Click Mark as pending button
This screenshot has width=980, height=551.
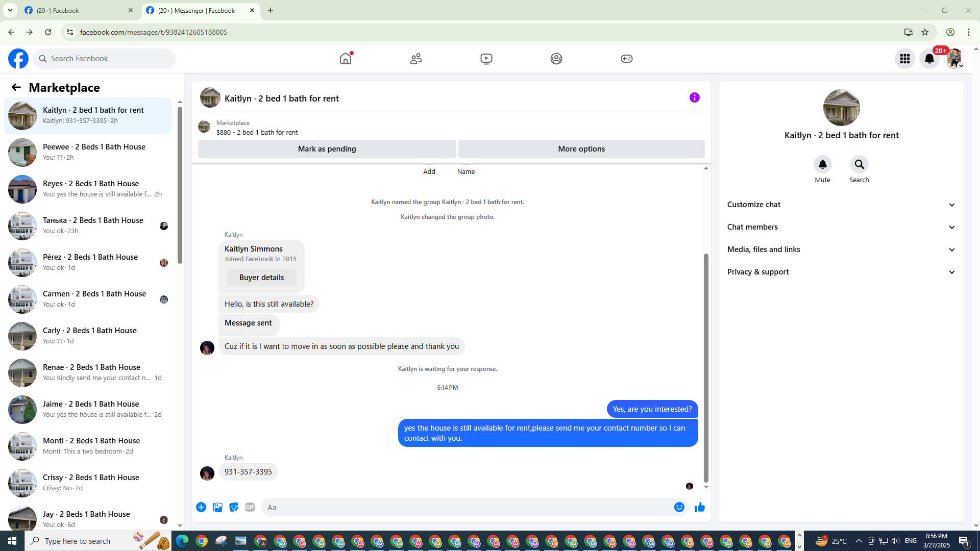(327, 149)
